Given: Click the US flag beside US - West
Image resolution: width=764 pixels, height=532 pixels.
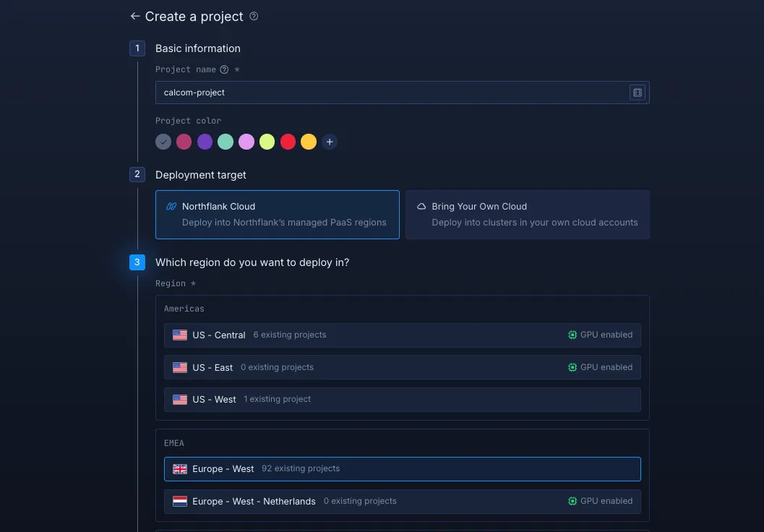Looking at the screenshot, I should click(x=180, y=400).
